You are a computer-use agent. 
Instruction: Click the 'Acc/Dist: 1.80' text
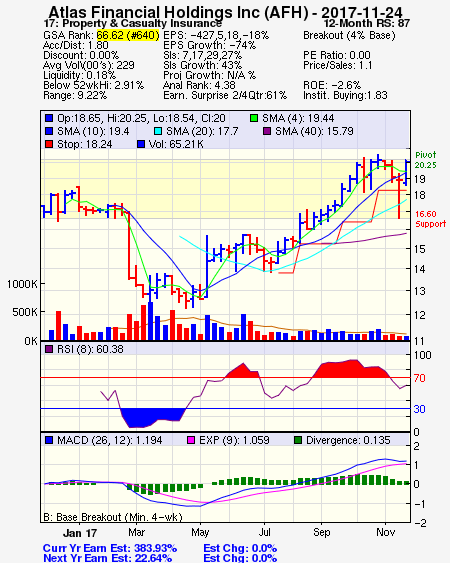[76, 45]
